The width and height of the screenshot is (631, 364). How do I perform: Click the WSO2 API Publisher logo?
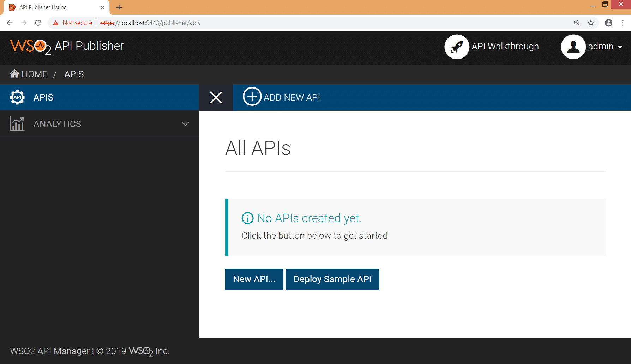[x=67, y=46]
